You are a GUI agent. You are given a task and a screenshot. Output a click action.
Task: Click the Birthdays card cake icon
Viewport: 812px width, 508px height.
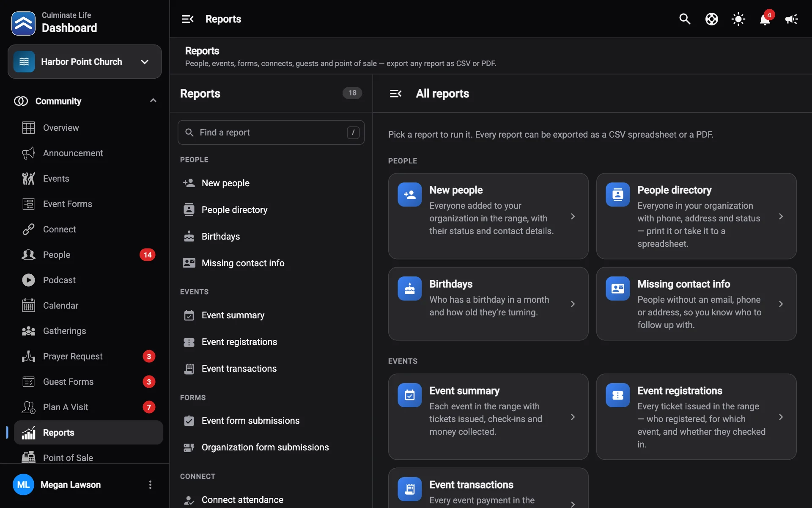tap(409, 289)
